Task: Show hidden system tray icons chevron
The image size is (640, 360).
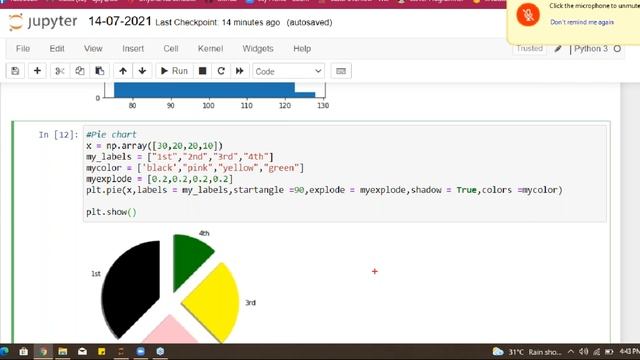Action: (x=571, y=352)
